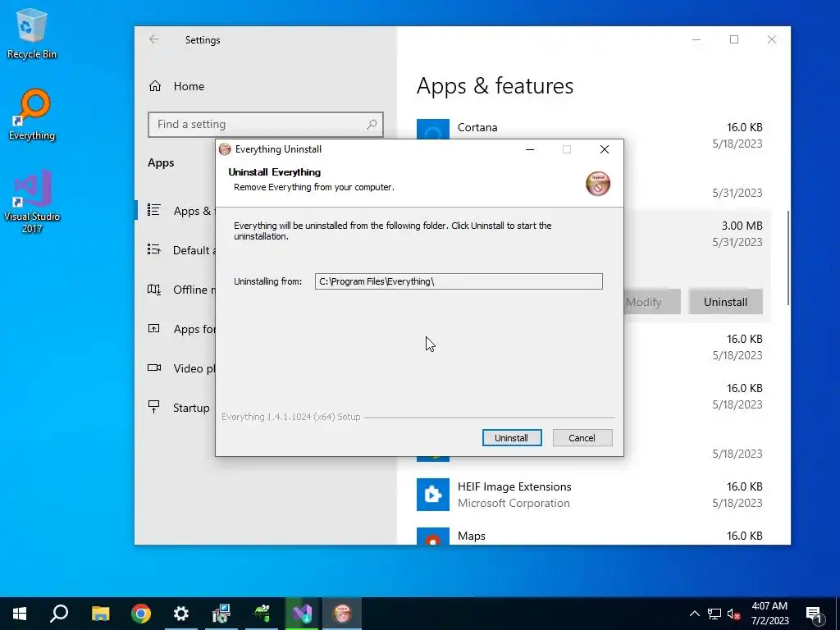Show hidden system tray icons
Screen dimensions: 840x630
[694, 614]
